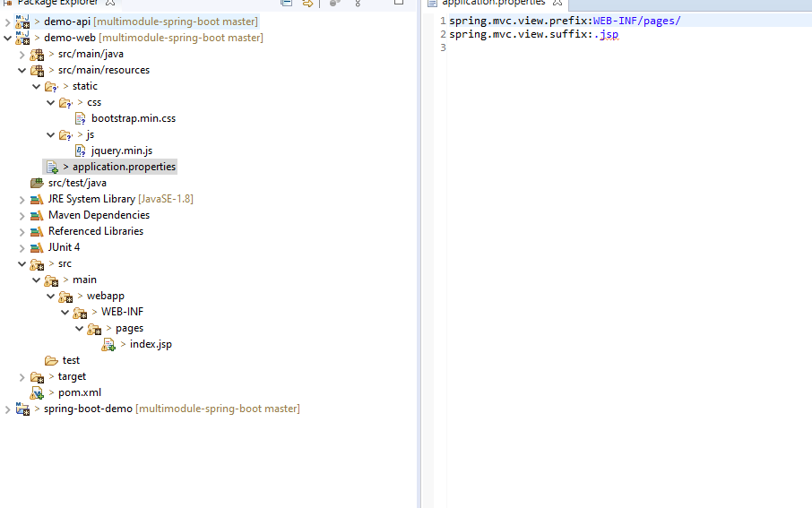This screenshot has height=508, width=812.
Task: Click the demo-api project icon
Action: 22,22
